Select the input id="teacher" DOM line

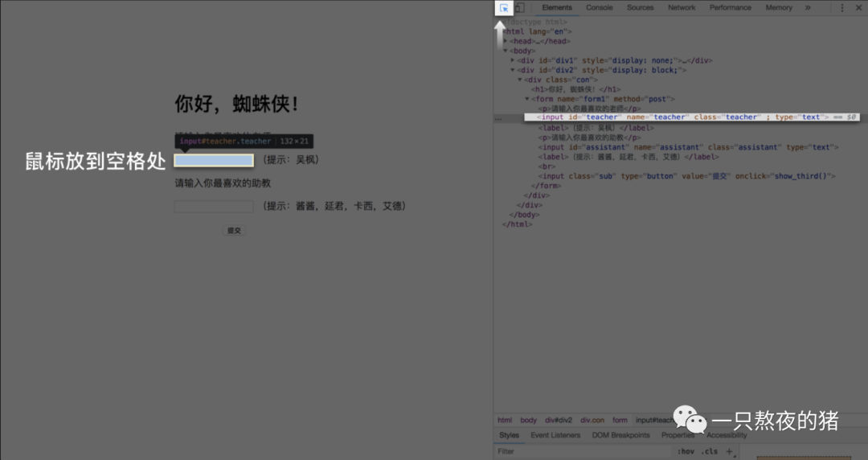click(x=692, y=117)
